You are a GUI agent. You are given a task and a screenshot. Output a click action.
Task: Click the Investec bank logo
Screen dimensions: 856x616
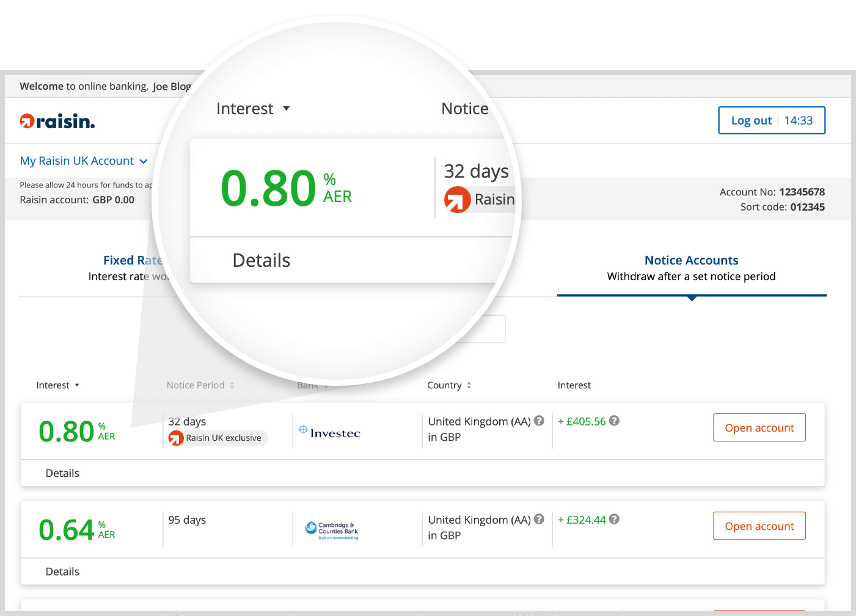click(330, 432)
